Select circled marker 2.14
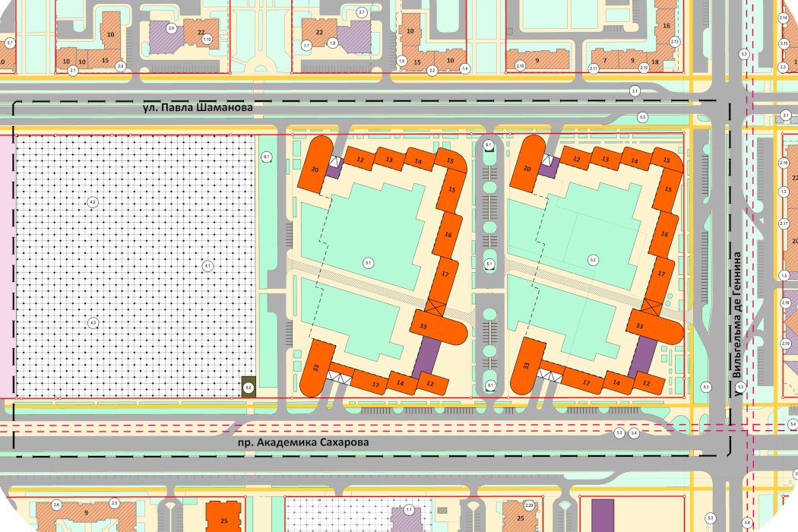 [x=784, y=18]
